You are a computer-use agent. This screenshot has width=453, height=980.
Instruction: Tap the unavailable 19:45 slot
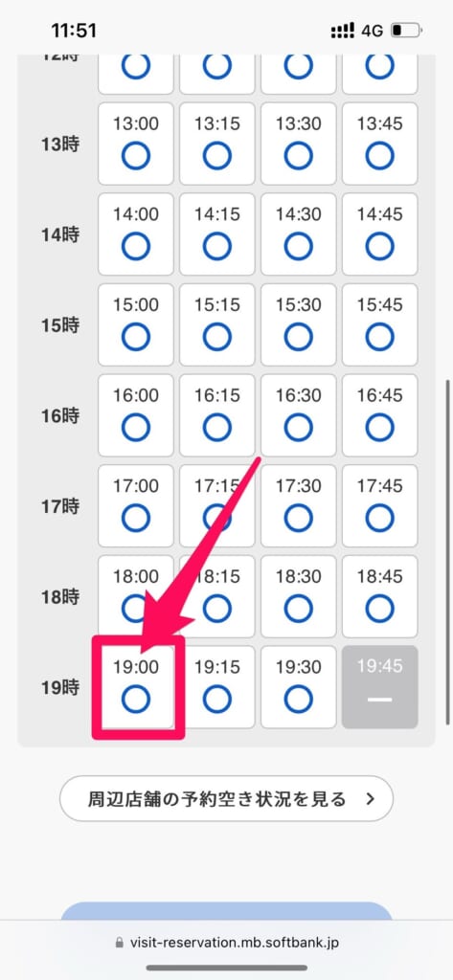pos(380,687)
